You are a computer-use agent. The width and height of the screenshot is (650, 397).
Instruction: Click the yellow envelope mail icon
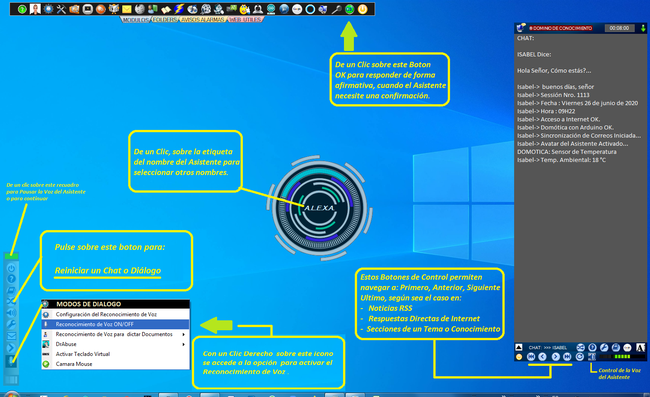pos(126,9)
